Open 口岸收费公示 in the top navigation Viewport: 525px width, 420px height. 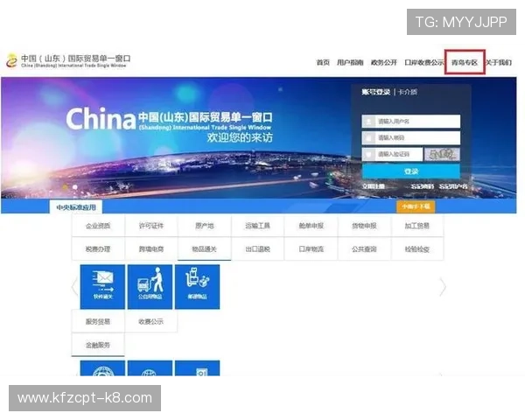click(x=423, y=62)
